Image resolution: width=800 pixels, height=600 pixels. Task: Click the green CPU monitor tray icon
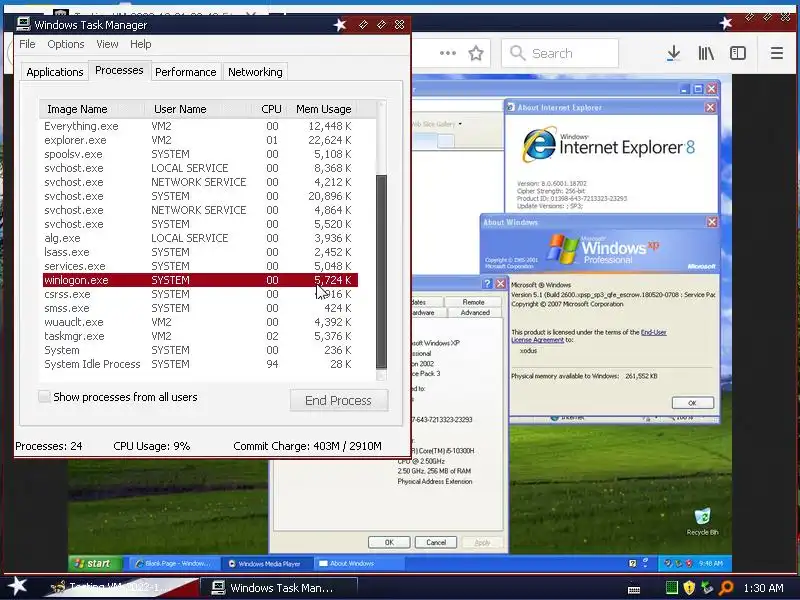[672, 587]
